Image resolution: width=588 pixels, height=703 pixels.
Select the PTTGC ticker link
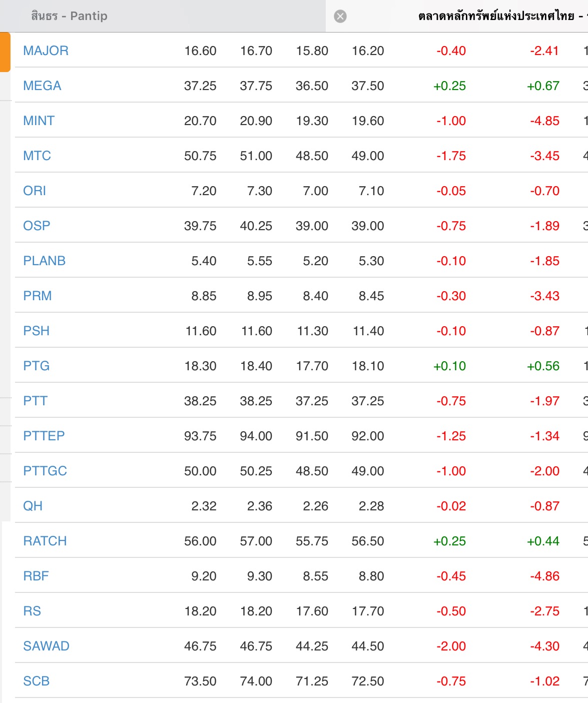click(x=45, y=471)
